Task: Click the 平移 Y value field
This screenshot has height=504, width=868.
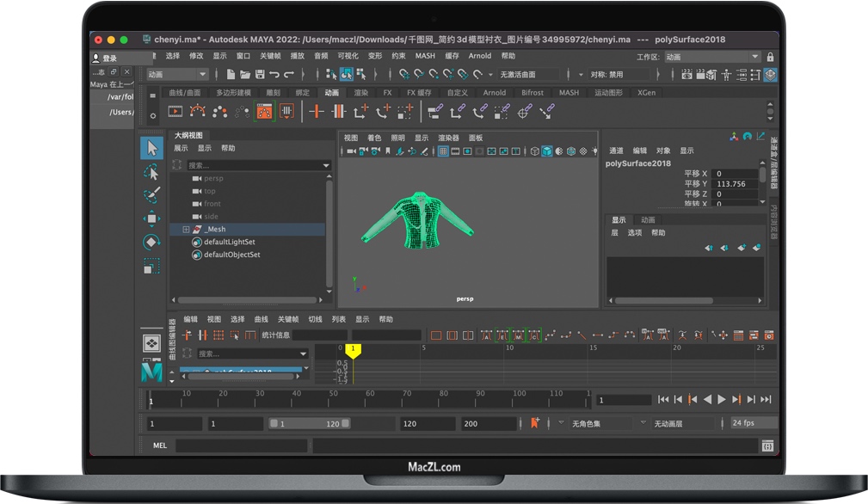Action: click(x=734, y=184)
